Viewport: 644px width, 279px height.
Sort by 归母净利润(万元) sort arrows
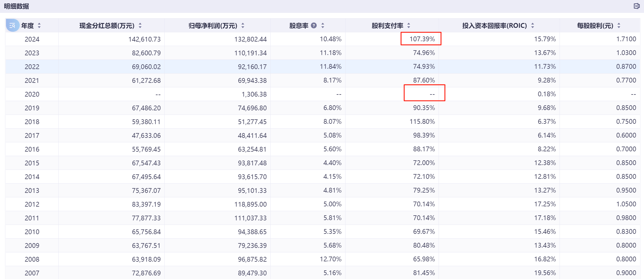[243, 26]
